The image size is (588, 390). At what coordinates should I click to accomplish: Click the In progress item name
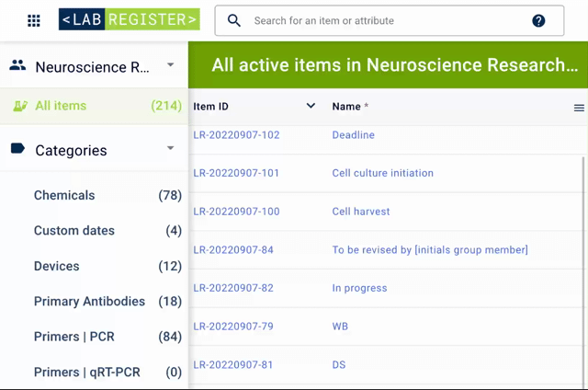coord(359,288)
